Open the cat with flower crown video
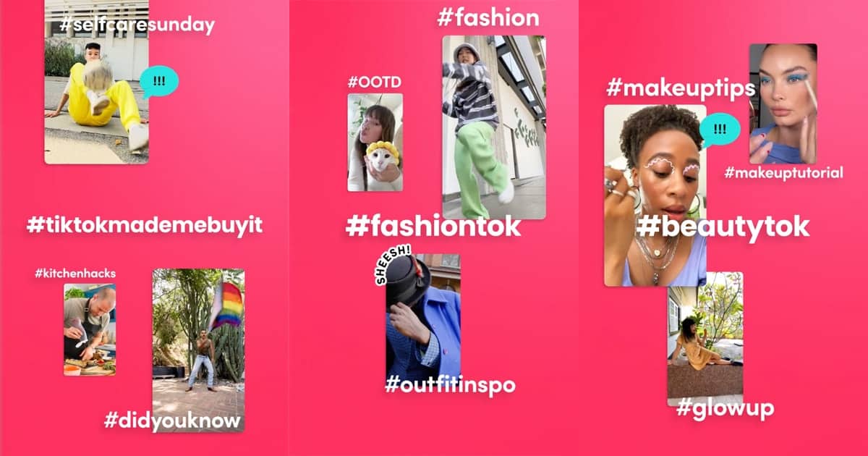Viewport: 868px width, 456px height. pos(375,143)
